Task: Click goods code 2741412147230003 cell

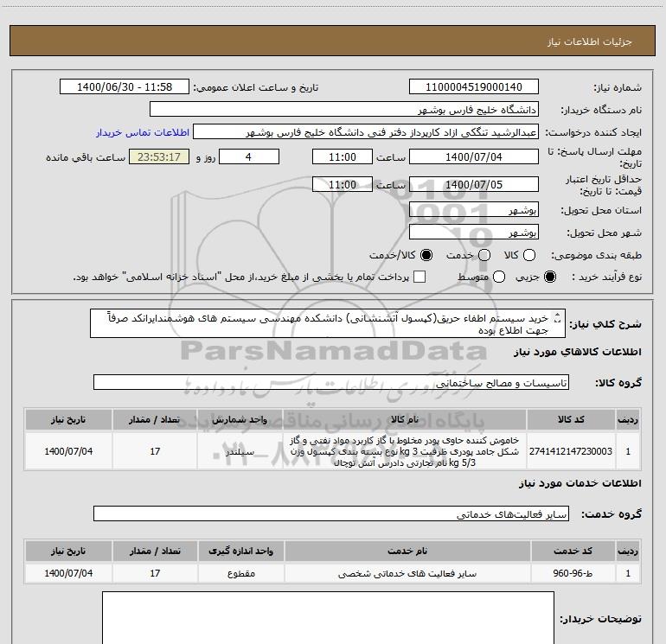Action: click(571, 451)
